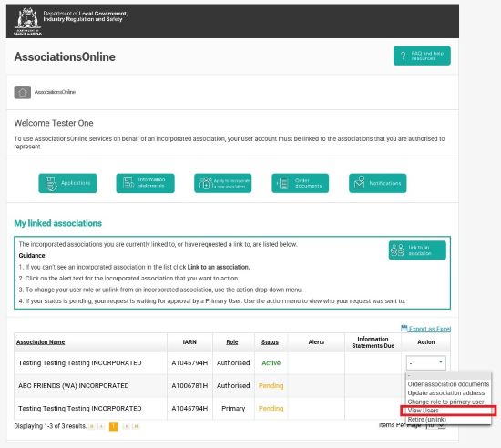Image resolution: width=501 pixels, height=448 pixels.
Task: Choose Change role to primary user
Action: (x=445, y=402)
